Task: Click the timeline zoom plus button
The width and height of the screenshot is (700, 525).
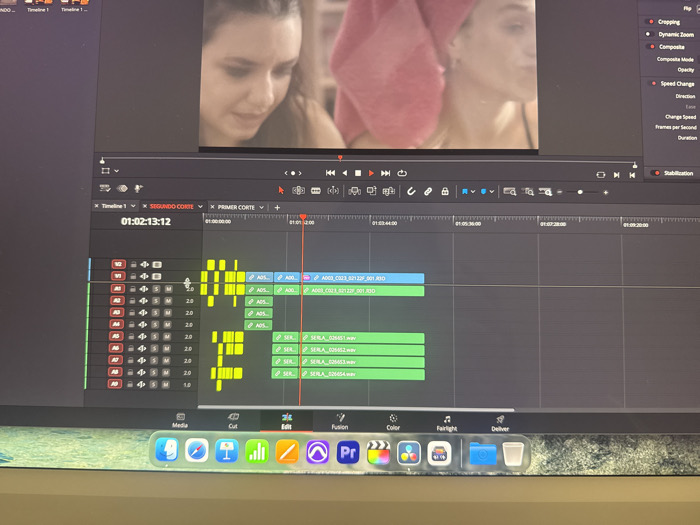Action: [605, 192]
